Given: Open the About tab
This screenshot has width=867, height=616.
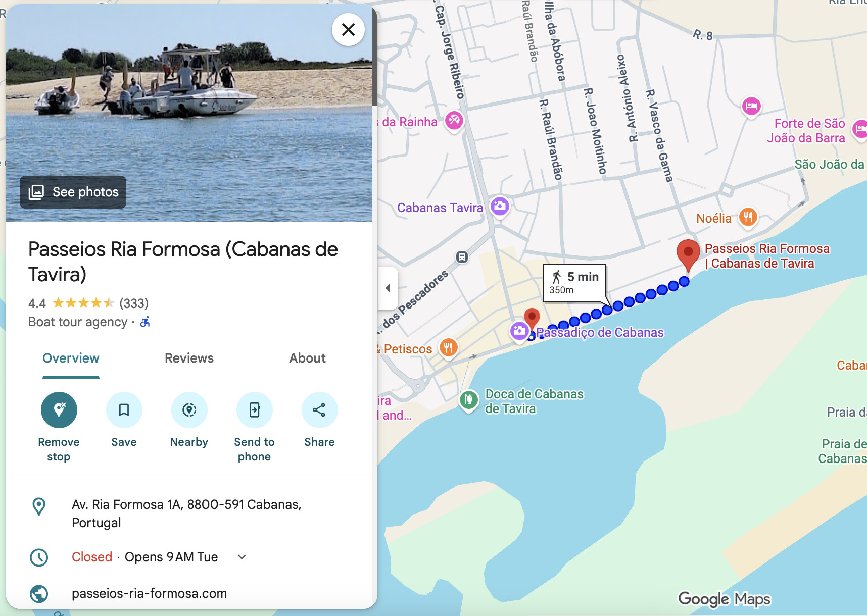Looking at the screenshot, I should (307, 358).
